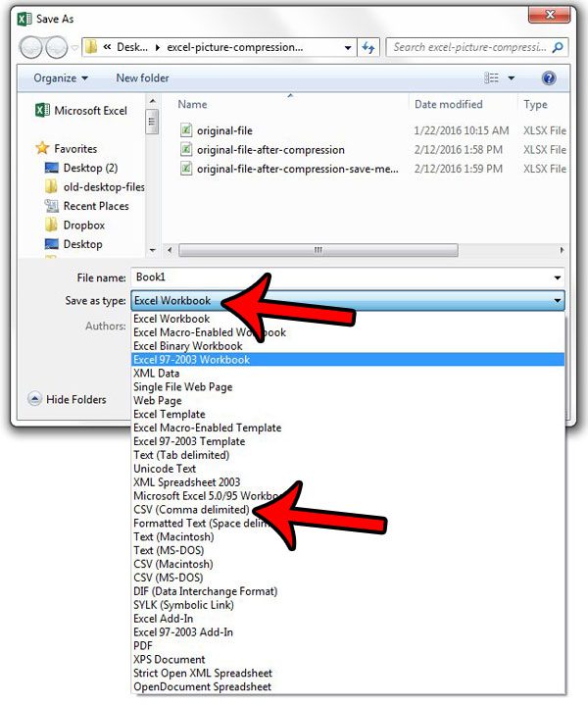Select Excel Macro-Enabled Workbook option

click(349, 332)
